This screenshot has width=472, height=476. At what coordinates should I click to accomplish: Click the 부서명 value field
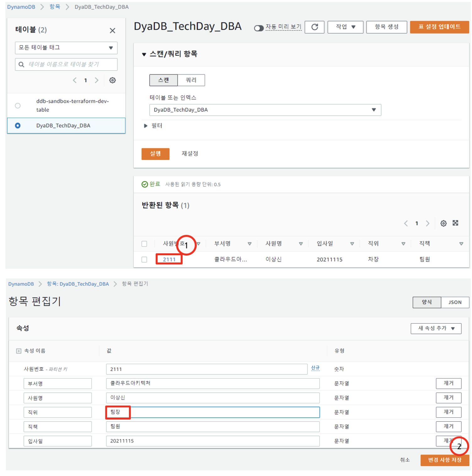(213, 383)
